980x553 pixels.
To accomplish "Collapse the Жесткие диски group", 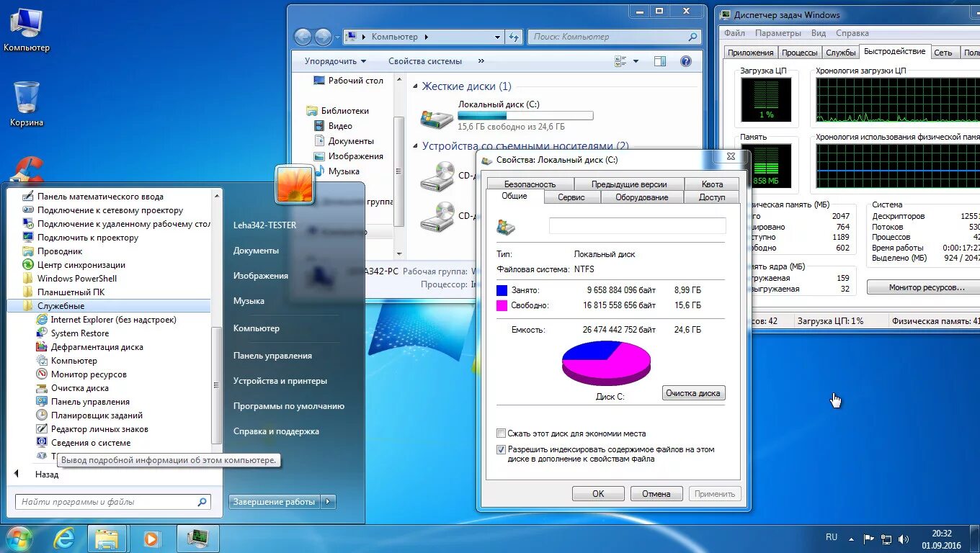I will tap(416, 86).
